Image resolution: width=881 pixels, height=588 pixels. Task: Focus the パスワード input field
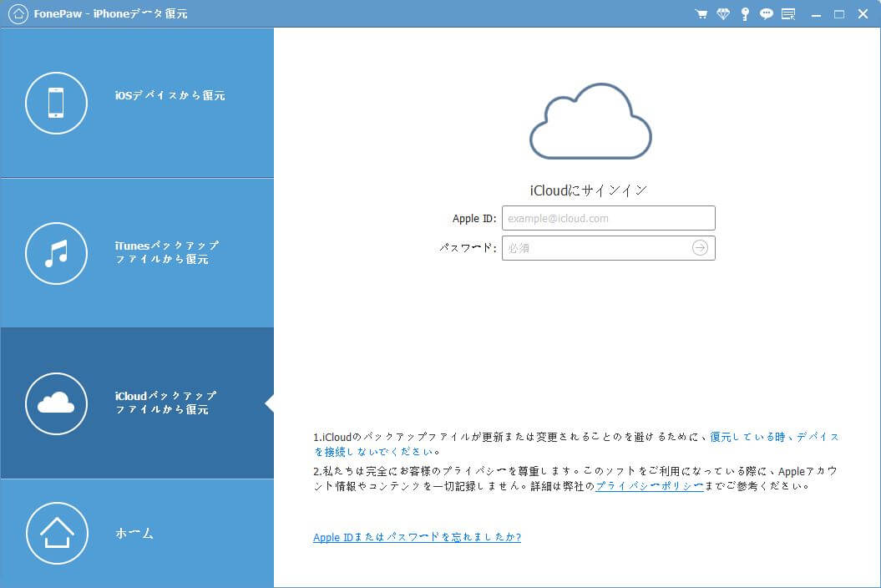(x=609, y=248)
